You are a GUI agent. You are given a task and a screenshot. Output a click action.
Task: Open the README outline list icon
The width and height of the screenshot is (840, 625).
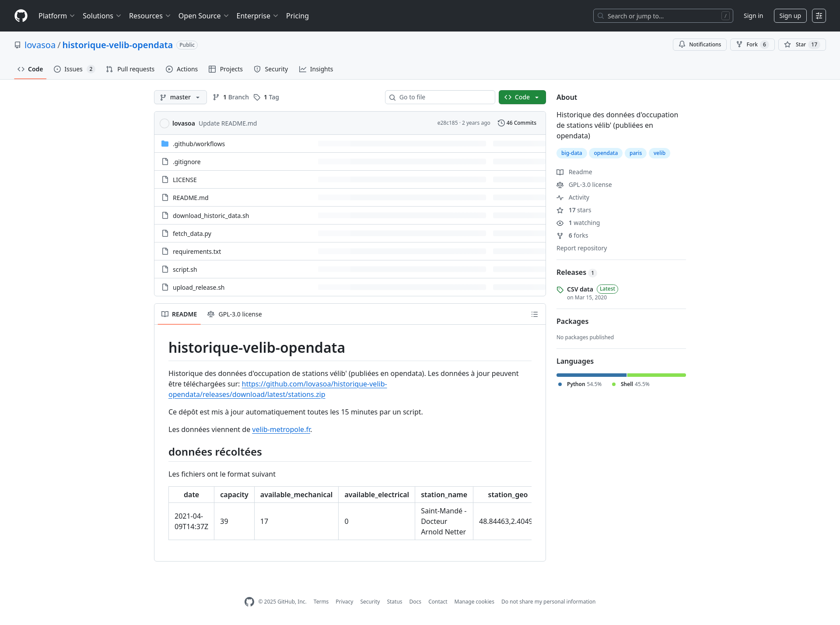(x=535, y=314)
